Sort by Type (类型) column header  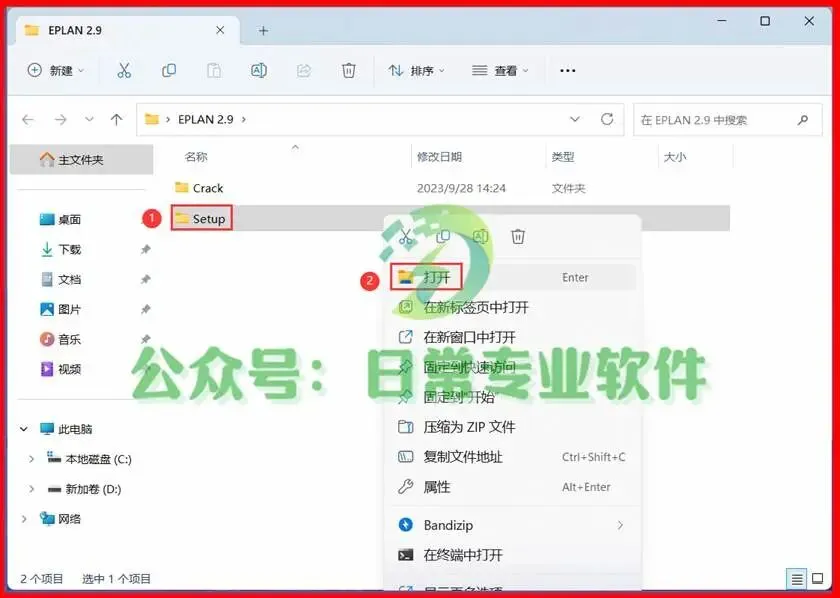pos(562,156)
